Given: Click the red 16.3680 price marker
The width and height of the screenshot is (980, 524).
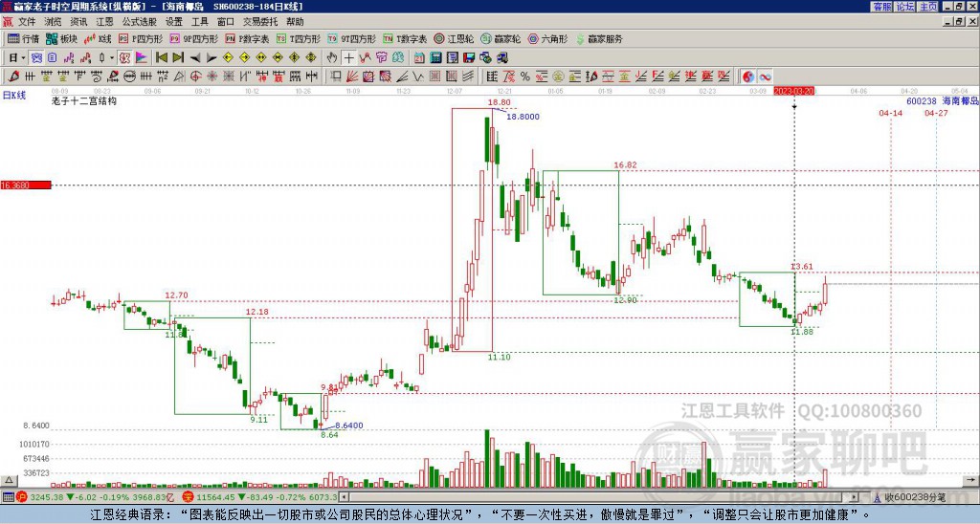Looking at the screenshot, I should point(26,185).
